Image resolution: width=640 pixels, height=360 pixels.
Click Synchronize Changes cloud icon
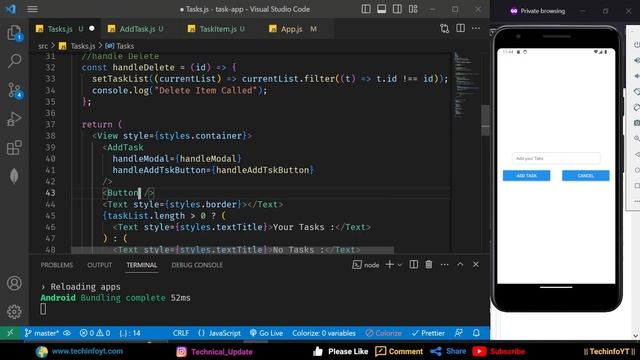point(67,333)
